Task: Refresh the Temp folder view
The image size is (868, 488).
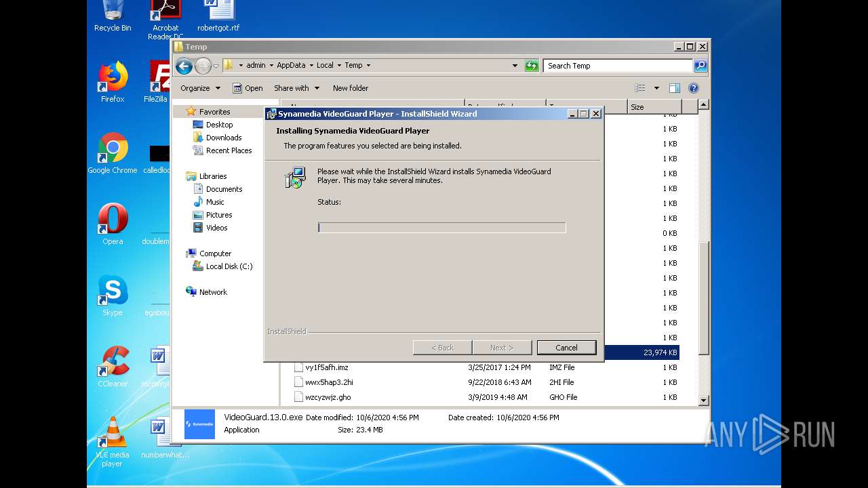Action: [x=532, y=66]
